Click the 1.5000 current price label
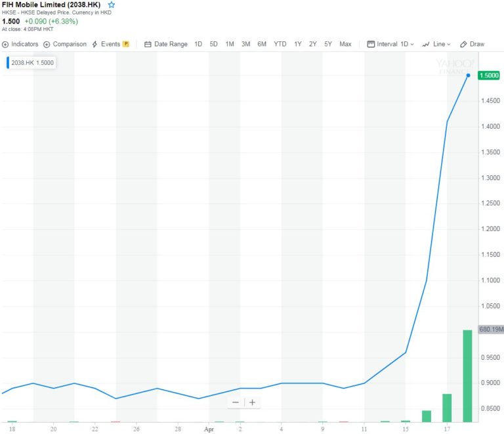The height and width of the screenshot is (434, 504). pos(490,76)
